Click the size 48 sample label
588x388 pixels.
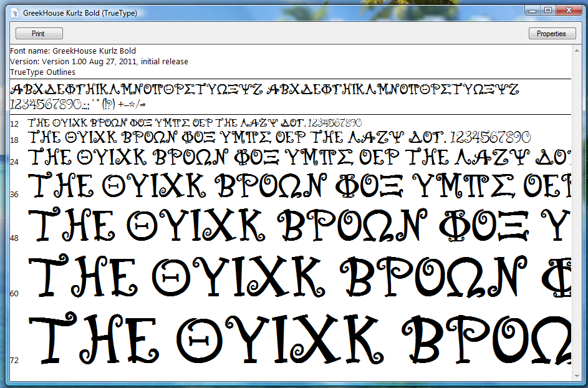14,238
